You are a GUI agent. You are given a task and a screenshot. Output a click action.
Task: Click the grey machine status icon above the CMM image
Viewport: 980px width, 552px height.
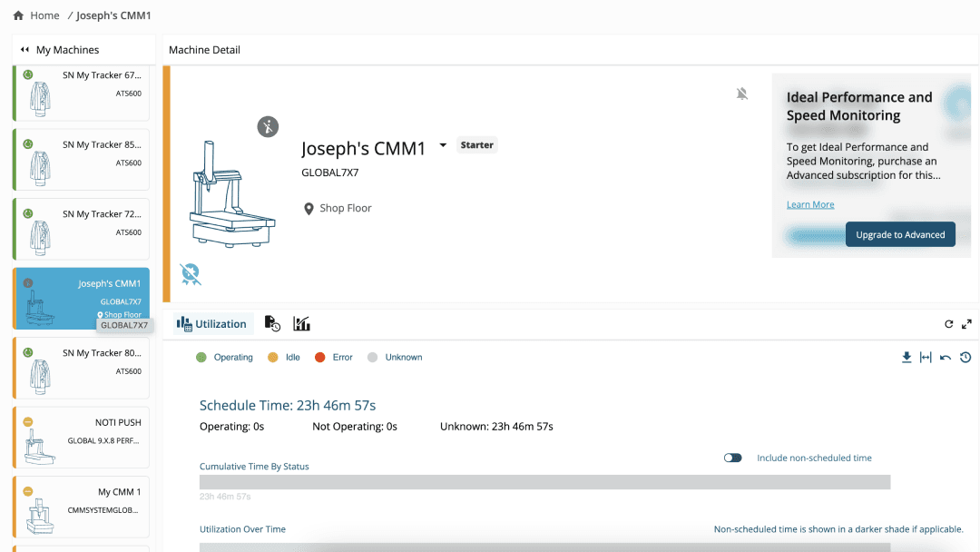click(x=268, y=127)
